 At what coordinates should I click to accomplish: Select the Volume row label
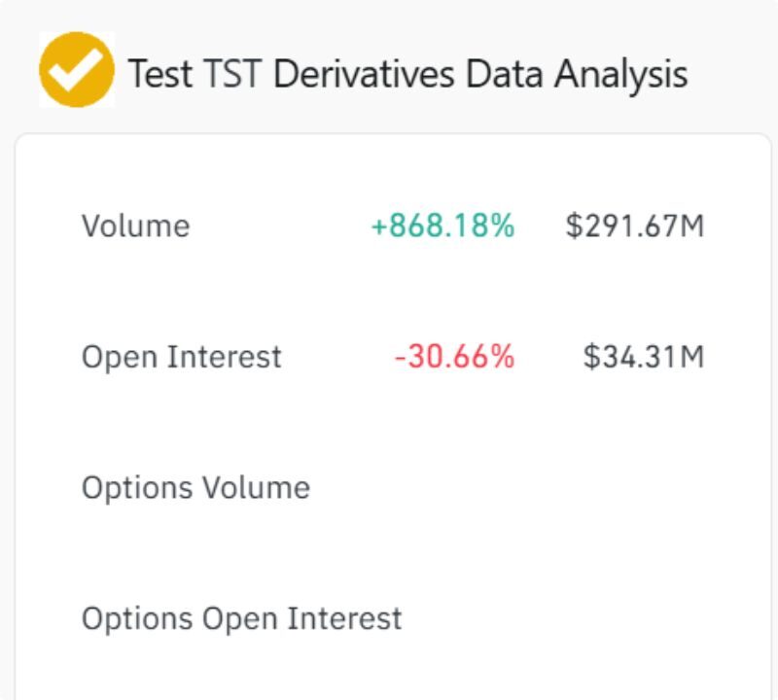coord(135,227)
